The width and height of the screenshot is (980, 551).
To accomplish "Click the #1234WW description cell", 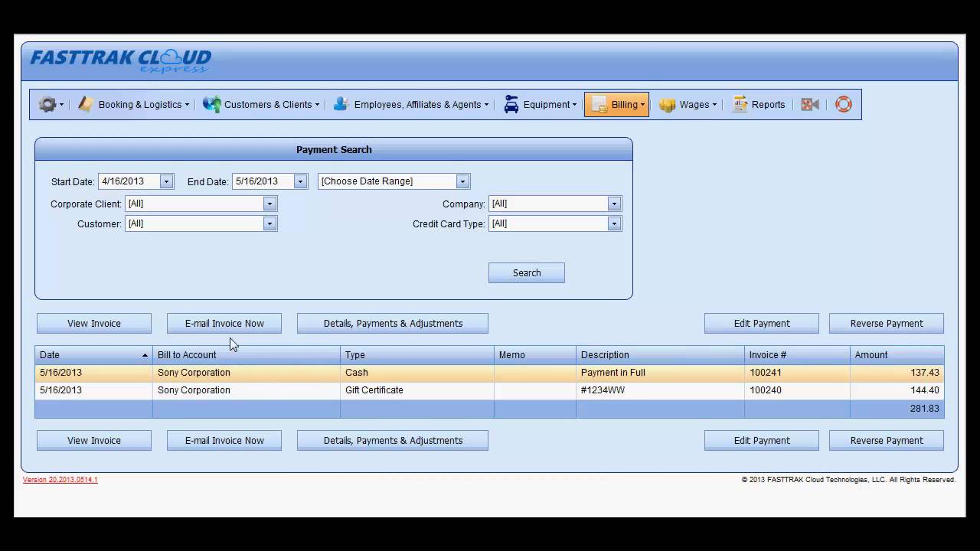I will [660, 390].
